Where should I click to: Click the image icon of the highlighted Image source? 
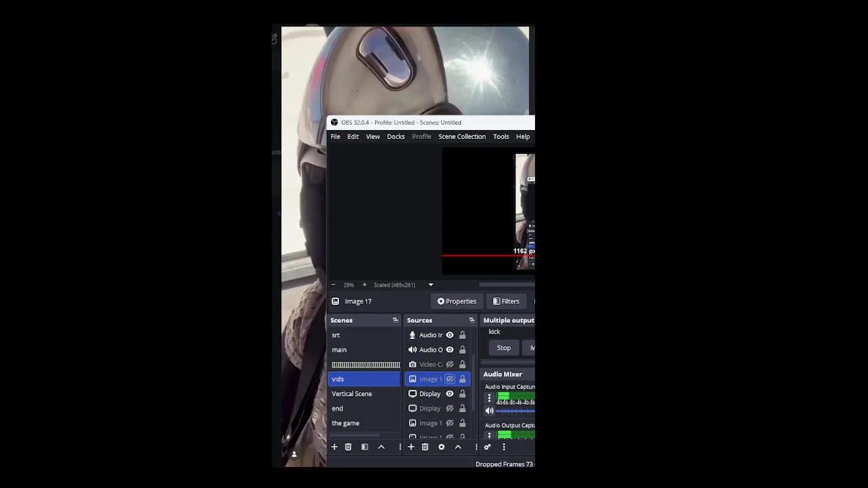tap(412, 379)
